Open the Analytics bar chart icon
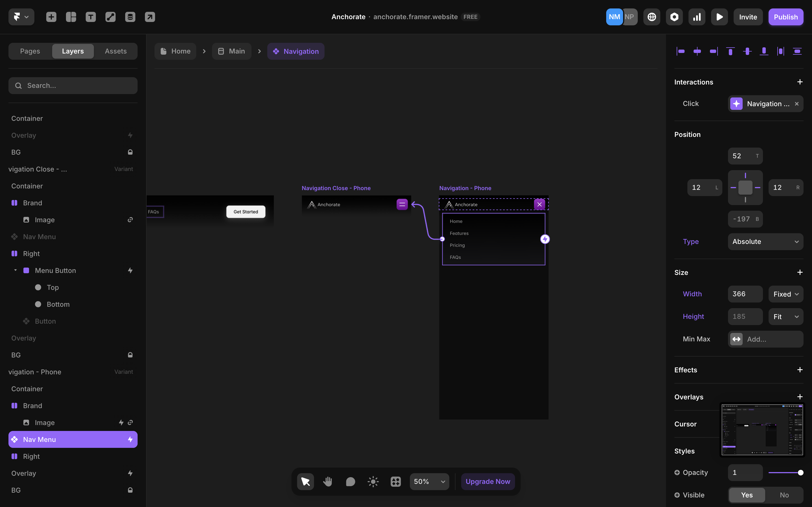Screen dimensions: 812x507 697,17
